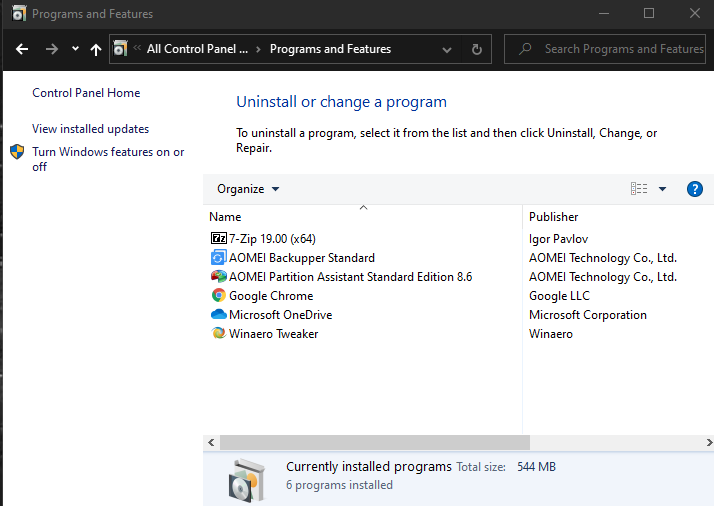Click the installed programs disc icon
This screenshot has height=506, width=714.
click(246, 480)
